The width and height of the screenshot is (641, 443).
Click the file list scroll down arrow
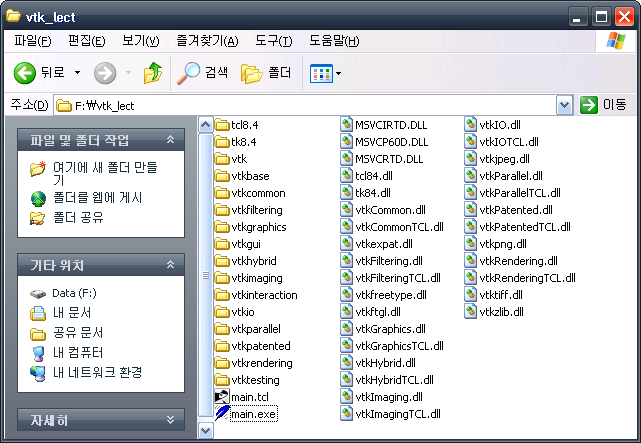tap(205, 430)
